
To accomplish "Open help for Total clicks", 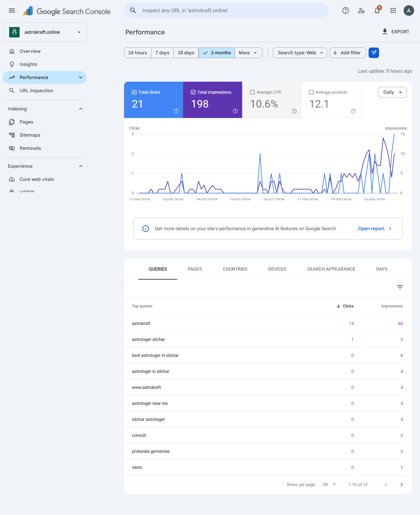I will [x=176, y=111].
